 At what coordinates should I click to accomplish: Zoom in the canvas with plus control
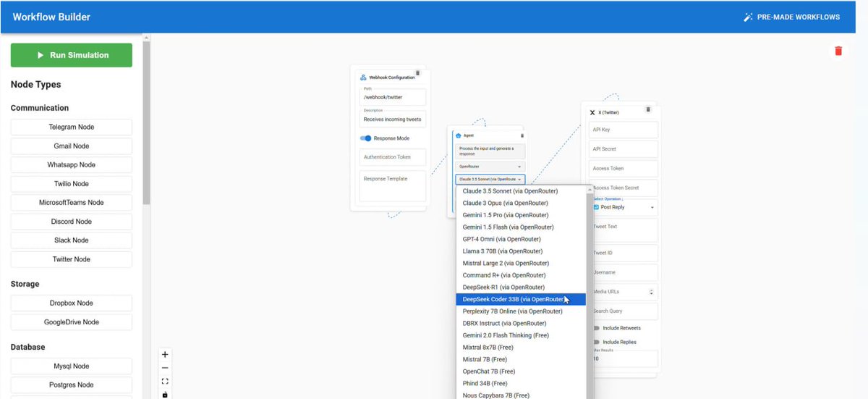tap(165, 355)
